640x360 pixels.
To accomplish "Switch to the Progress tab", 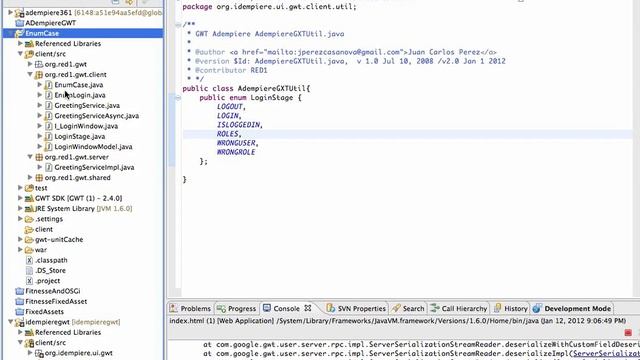I will tap(236, 309).
